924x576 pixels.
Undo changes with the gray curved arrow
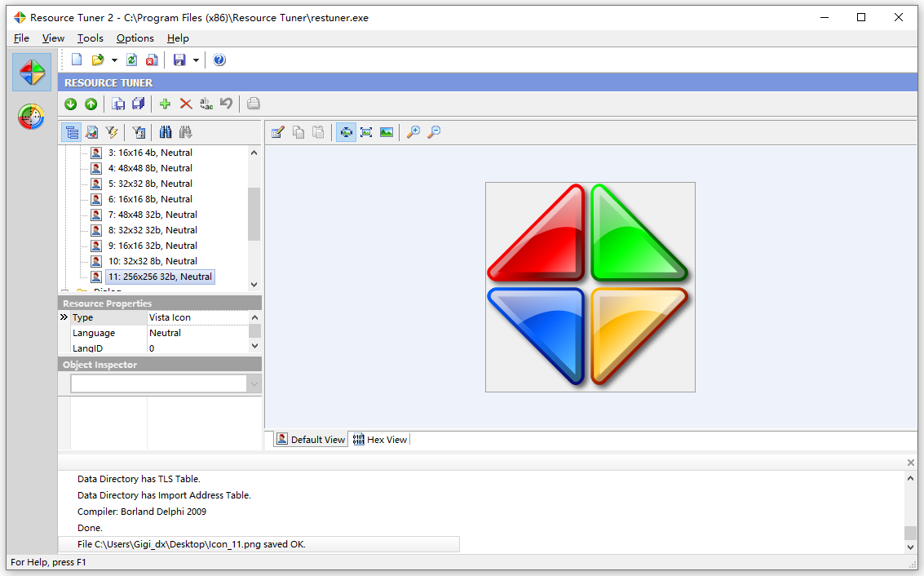226,104
